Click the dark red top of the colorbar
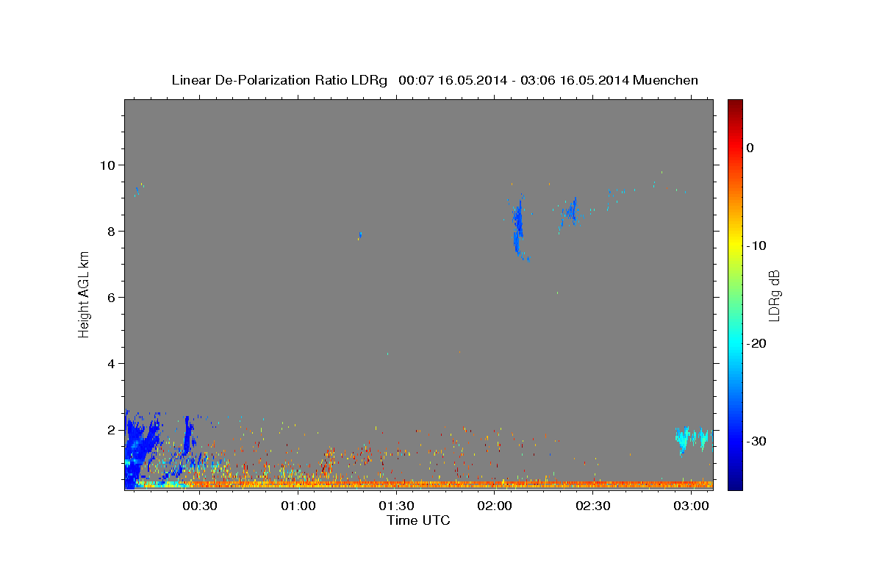The image size is (882, 588). [735, 104]
